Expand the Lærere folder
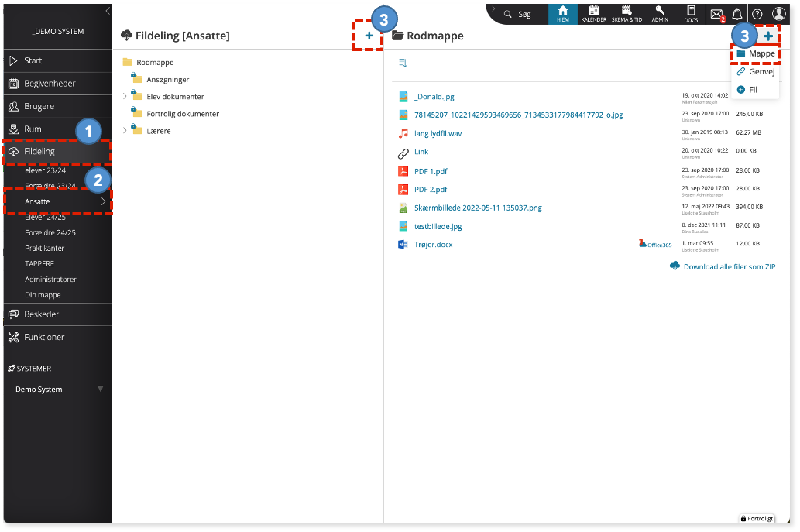The image size is (800, 532). (125, 130)
